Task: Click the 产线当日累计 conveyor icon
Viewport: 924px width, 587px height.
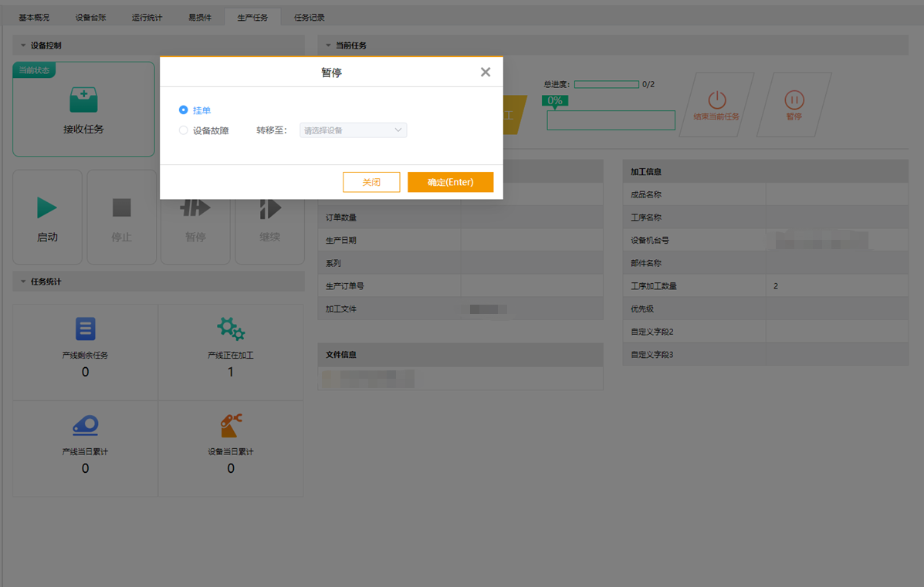Action: coord(85,426)
